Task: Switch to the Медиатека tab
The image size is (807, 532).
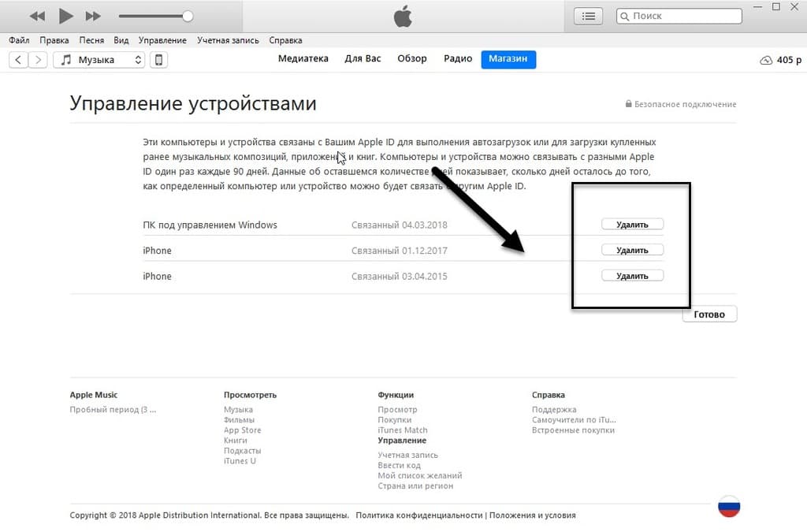Action: coord(303,58)
